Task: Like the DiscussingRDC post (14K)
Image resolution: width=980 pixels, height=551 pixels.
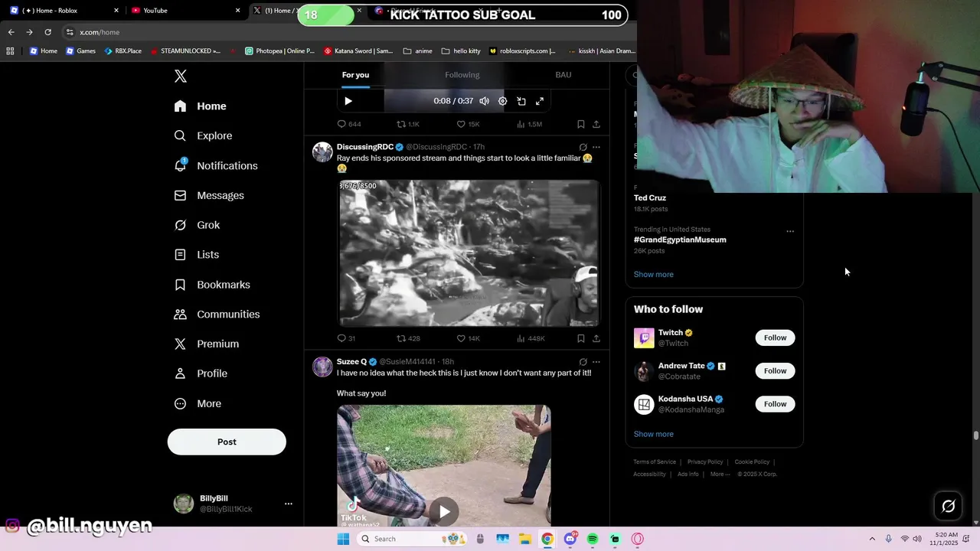Action: [468, 338]
